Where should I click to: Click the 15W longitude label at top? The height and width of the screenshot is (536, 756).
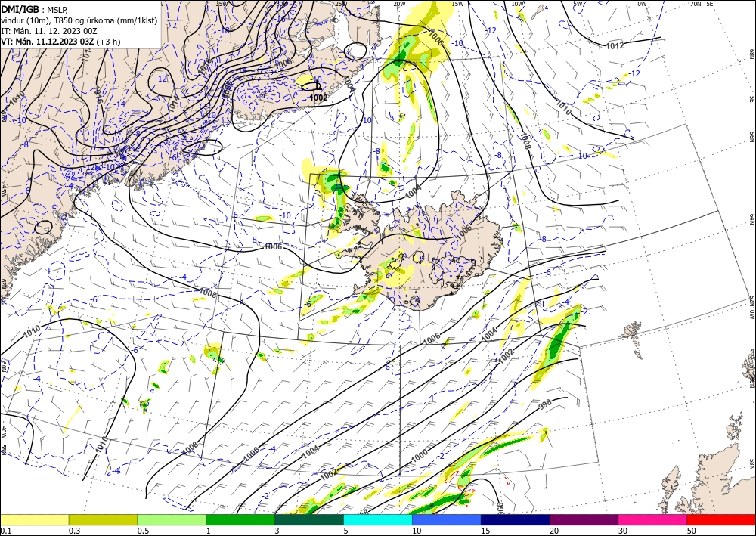pyautogui.click(x=457, y=4)
